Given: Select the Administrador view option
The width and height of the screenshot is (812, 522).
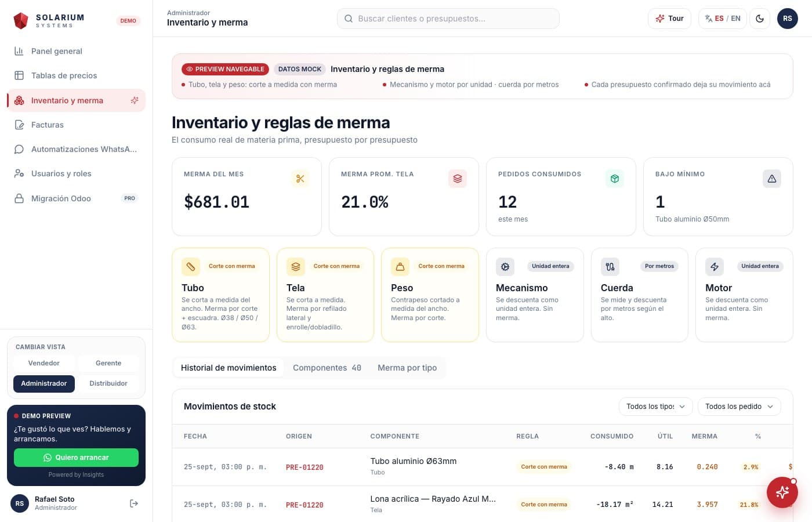Looking at the screenshot, I should pyautogui.click(x=44, y=383).
